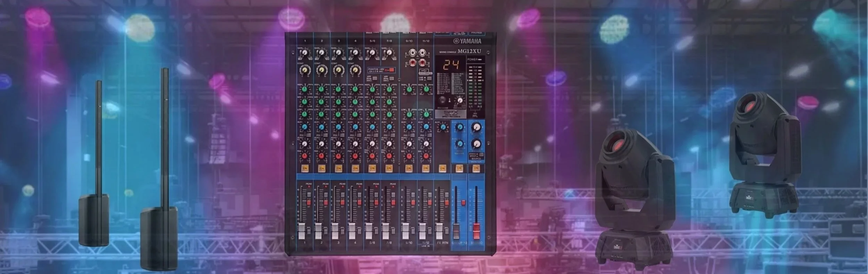868x274 pixels.
Task: Click the yellow ON button of channel 4
Action: (x=355, y=168)
